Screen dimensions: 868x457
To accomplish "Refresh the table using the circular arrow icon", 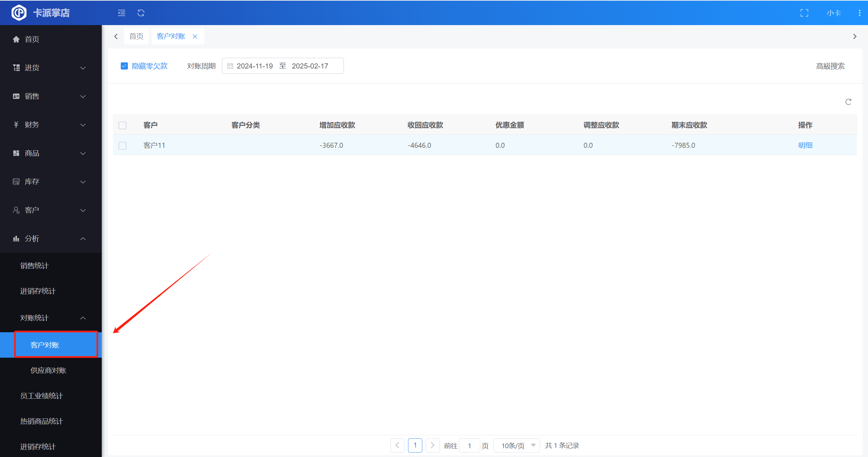I will 848,102.
